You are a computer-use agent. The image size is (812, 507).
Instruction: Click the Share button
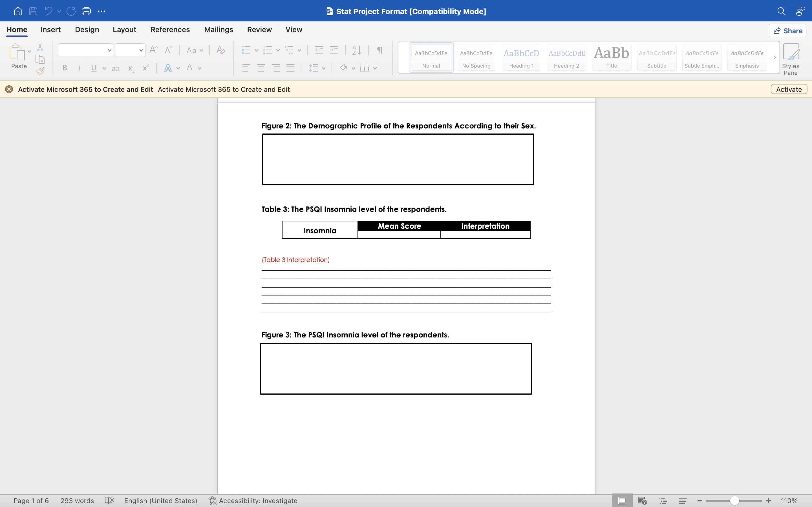click(x=787, y=31)
